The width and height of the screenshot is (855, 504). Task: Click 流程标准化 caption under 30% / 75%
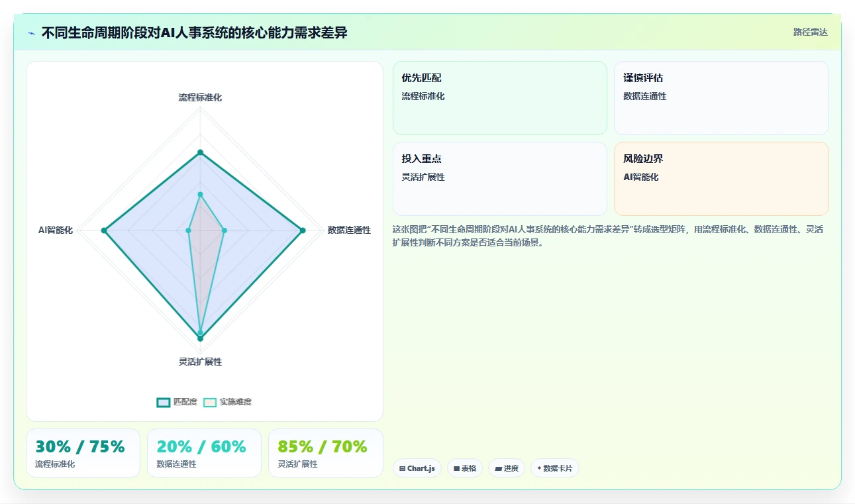pos(55,464)
